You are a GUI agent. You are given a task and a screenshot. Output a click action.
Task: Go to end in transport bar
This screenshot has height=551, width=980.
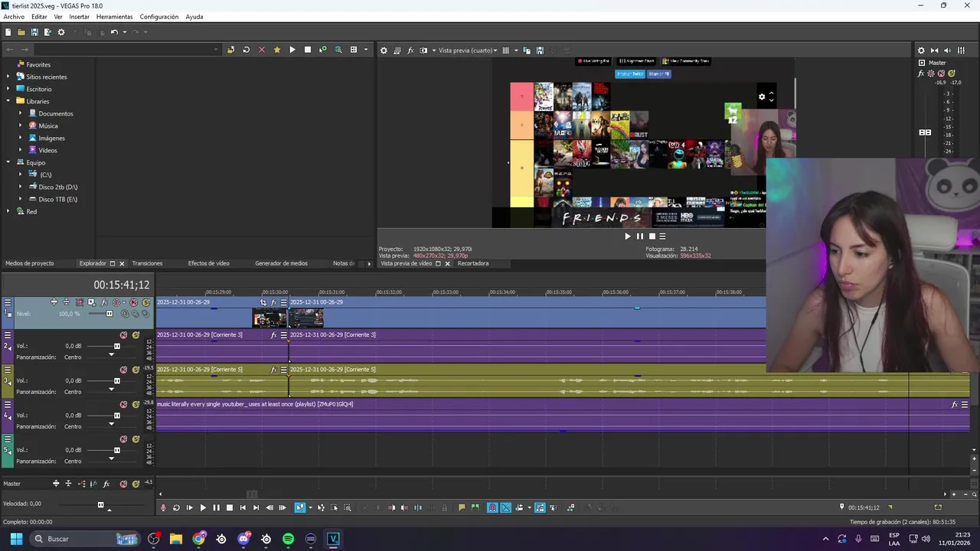point(256,507)
